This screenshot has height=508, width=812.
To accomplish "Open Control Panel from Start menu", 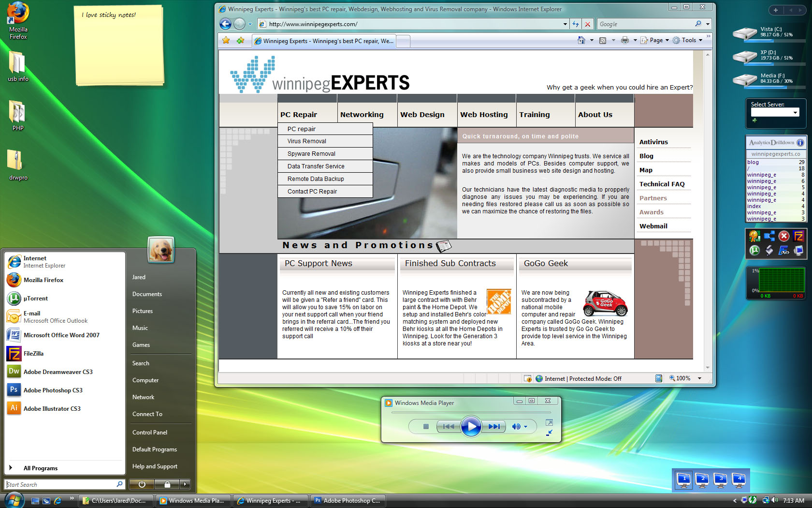I will [150, 433].
